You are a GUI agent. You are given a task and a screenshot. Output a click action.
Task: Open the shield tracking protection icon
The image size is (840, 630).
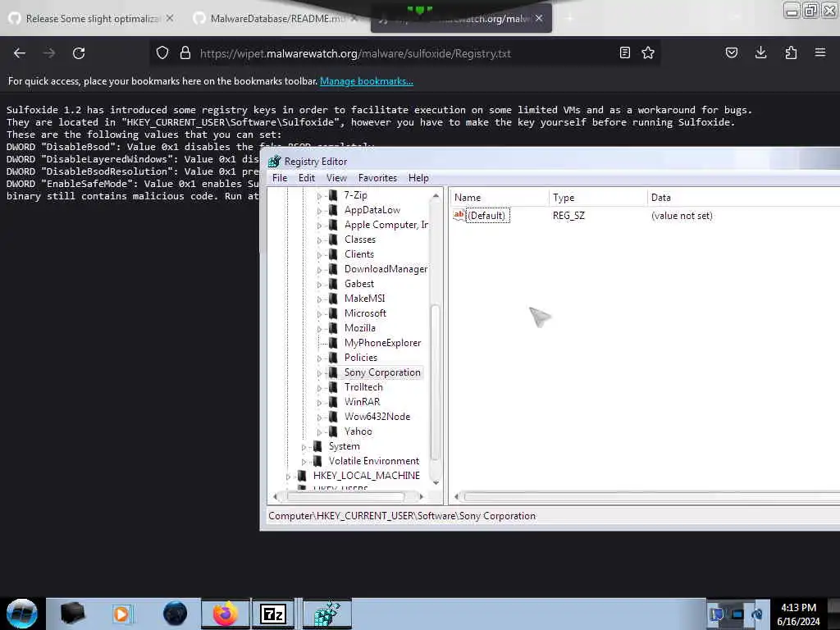[x=162, y=52]
